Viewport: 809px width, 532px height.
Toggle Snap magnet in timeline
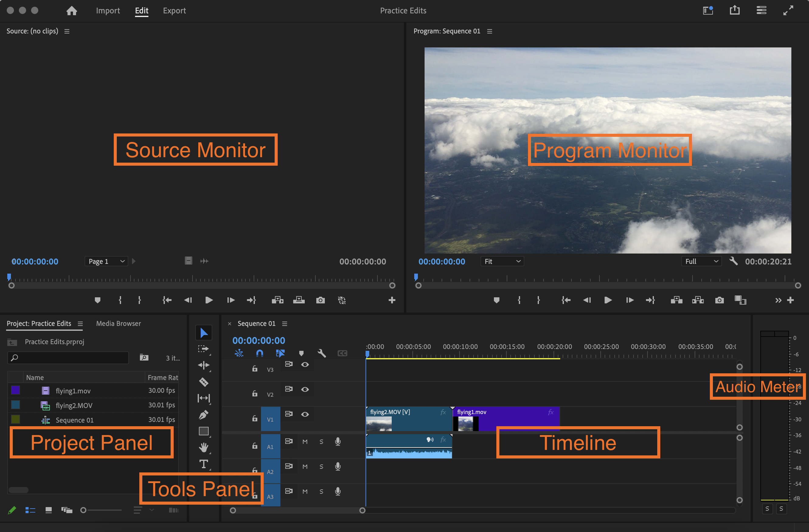point(260,353)
